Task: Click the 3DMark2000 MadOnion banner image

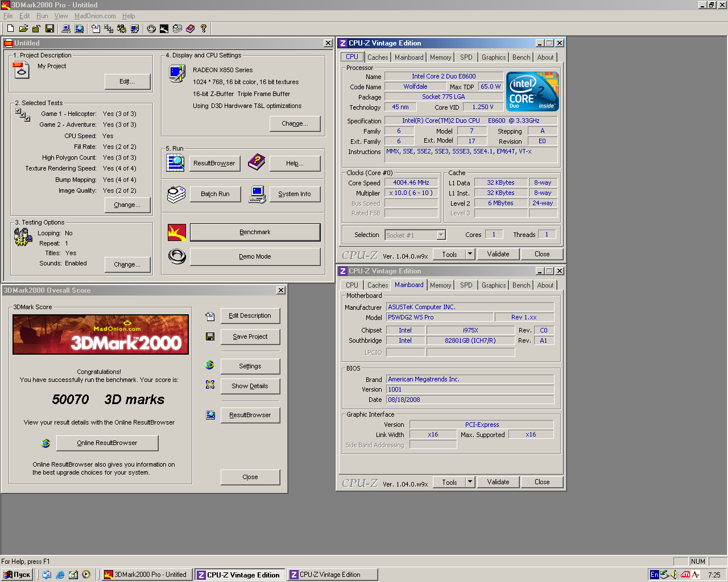Action: (x=101, y=335)
